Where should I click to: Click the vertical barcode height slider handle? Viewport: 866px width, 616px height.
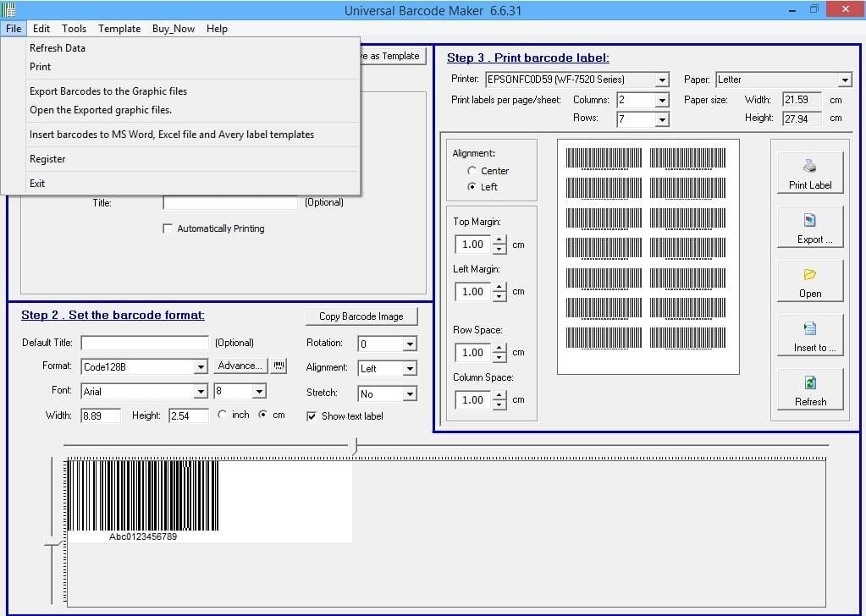click(x=53, y=542)
